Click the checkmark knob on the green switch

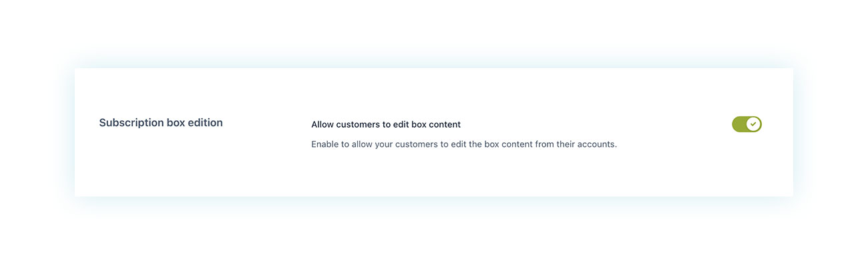(x=753, y=124)
